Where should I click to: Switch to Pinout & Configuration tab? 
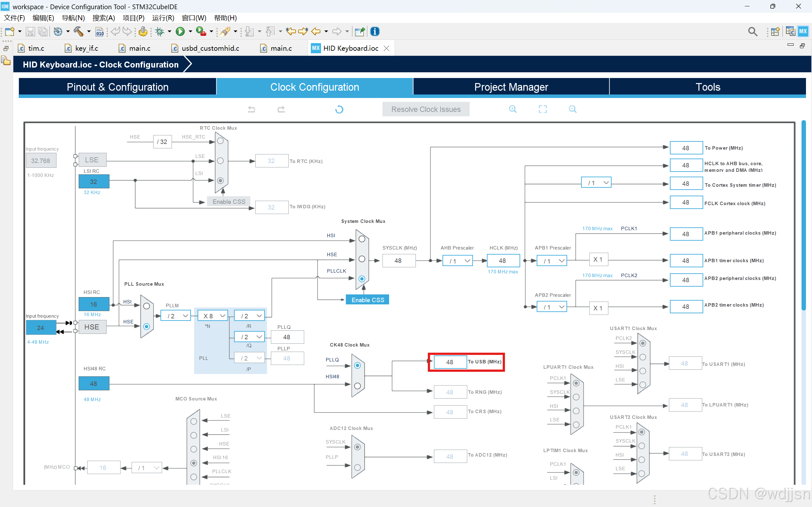(x=117, y=87)
